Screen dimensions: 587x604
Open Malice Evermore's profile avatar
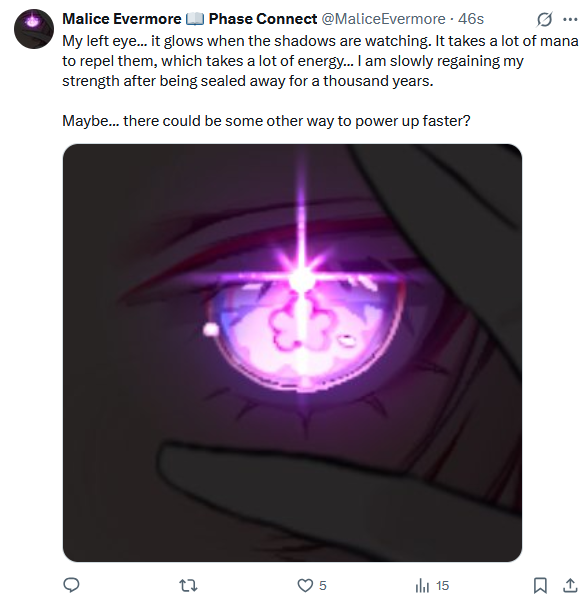[x=34, y=29]
